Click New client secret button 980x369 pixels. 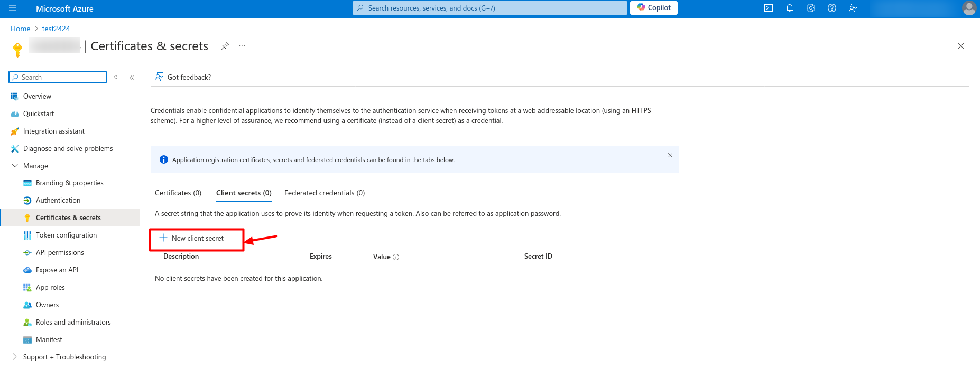(192, 239)
